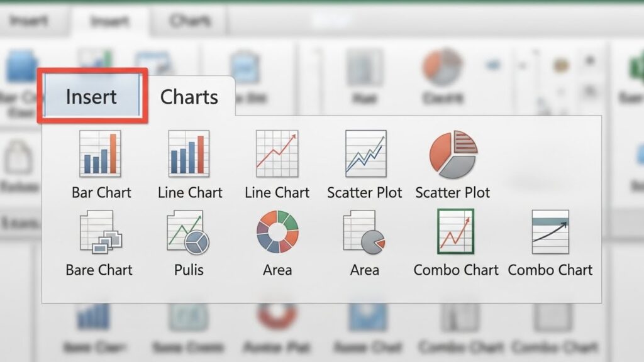Choose Combo Chart with teal header band
Screen dimensions: 644x362
click(x=550, y=232)
